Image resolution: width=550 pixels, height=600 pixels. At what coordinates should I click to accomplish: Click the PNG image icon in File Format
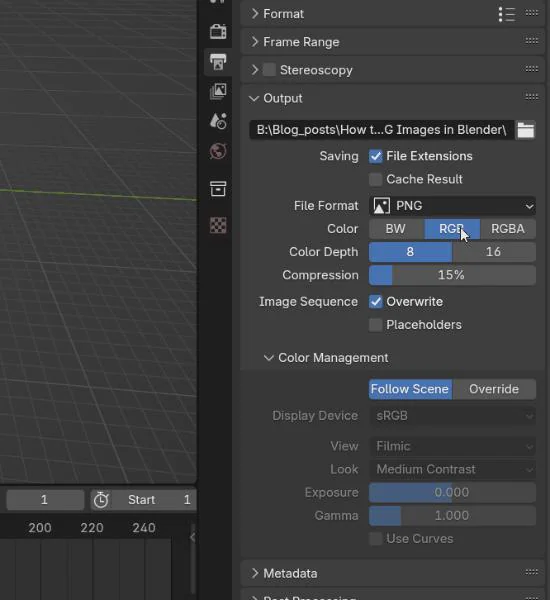(381, 206)
